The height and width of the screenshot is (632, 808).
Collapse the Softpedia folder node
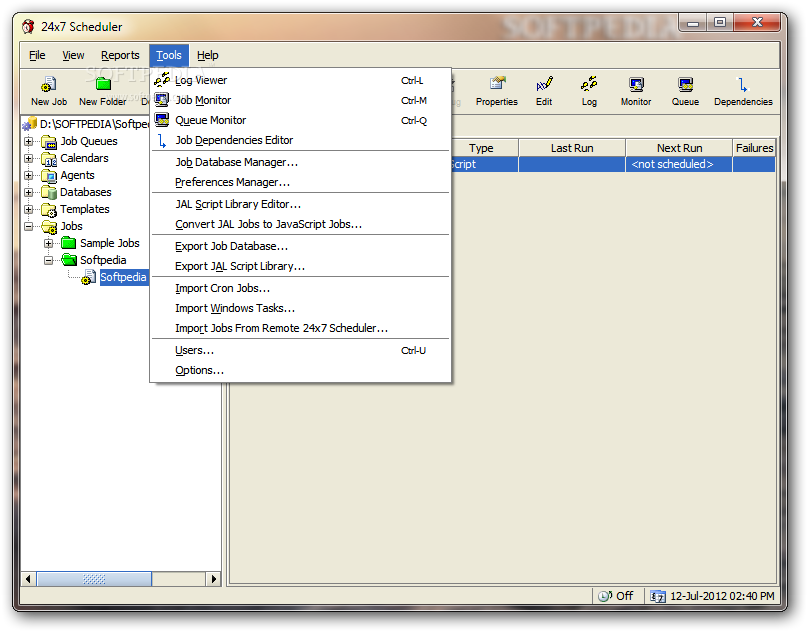click(48, 260)
